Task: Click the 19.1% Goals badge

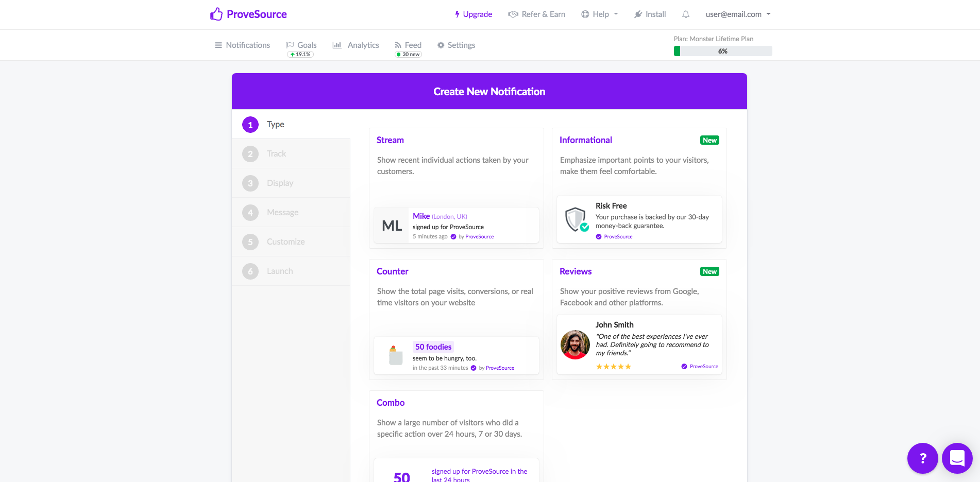Action: [x=300, y=55]
